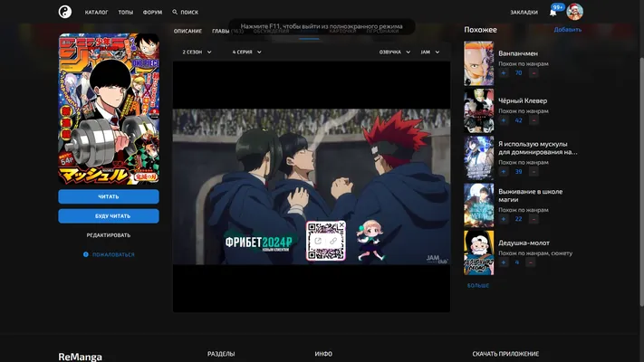Viewport: 644px width, 362px height.
Task: Click the Чёрный Клевер title text
Action: (523, 100)
